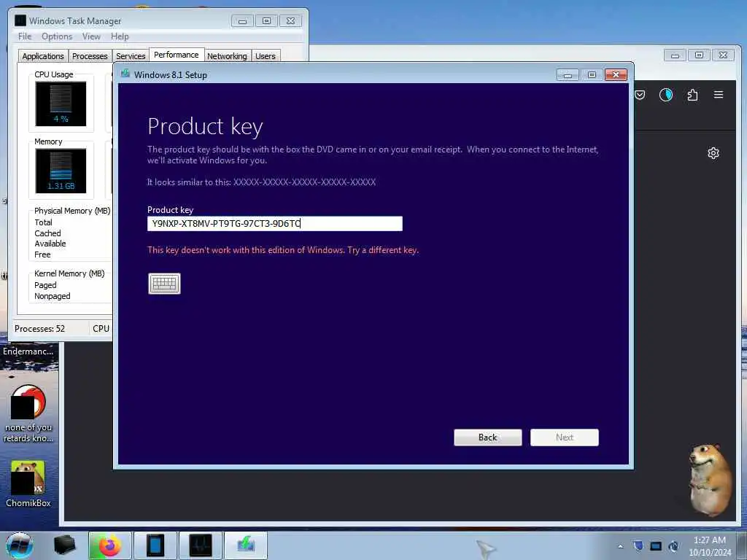Switch to the Services tab
This screenshot has width=747, height=560.
point(131,56)
